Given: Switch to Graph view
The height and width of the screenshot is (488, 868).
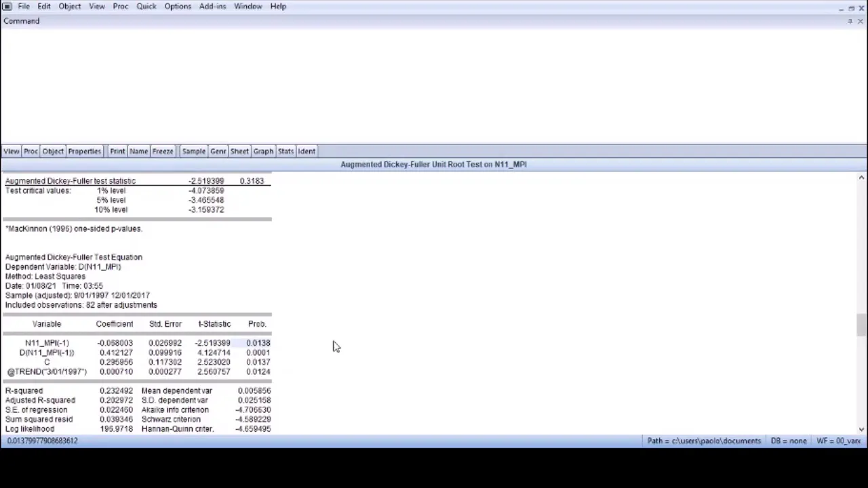Looking at the screenshot, I should [263, 151].
